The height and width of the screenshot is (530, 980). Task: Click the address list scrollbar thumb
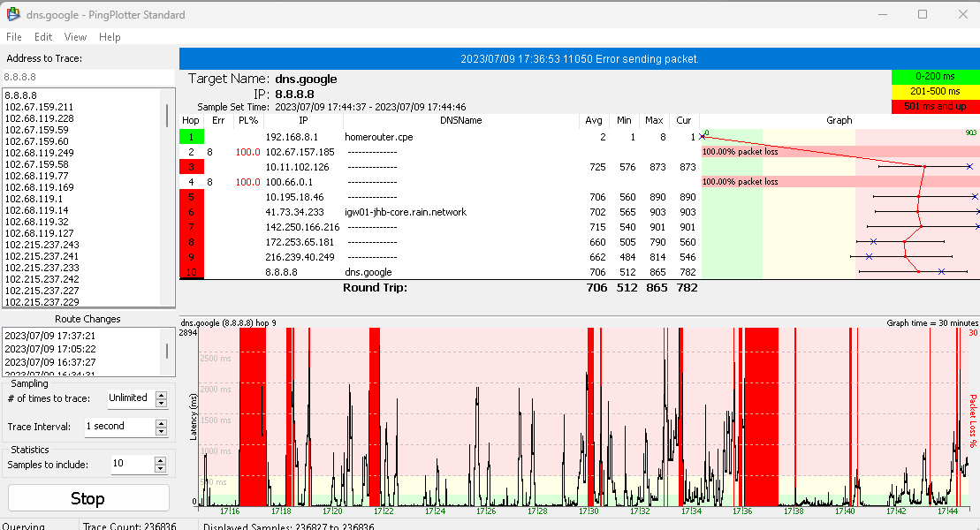pos(166,115)
